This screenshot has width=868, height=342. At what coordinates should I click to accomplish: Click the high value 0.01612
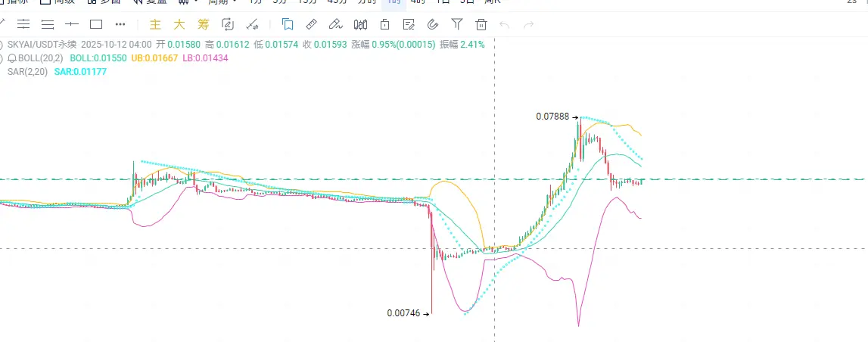click(x=233, y=45)
